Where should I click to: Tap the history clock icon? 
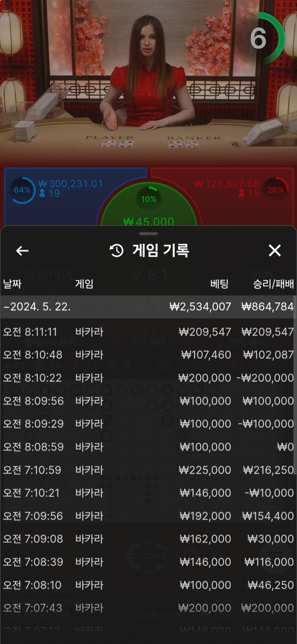coord(117,251)
